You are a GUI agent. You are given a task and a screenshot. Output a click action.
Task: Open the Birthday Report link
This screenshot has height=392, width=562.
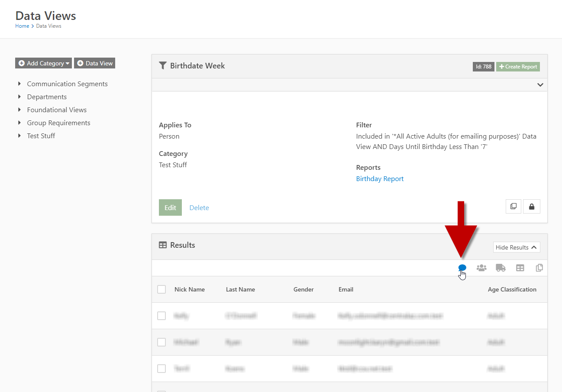[x=380, y=179]
